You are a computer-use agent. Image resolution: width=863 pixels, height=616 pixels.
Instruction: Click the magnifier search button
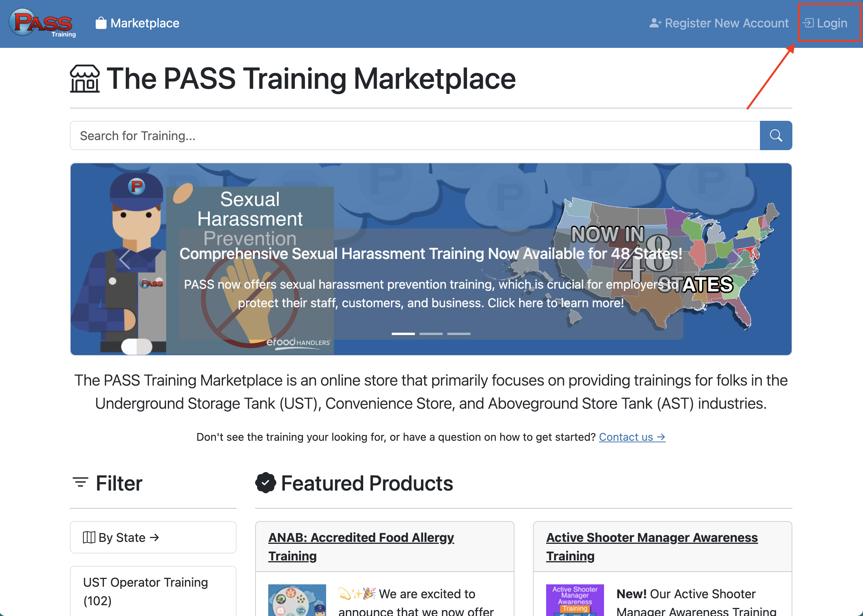point(776,135)
